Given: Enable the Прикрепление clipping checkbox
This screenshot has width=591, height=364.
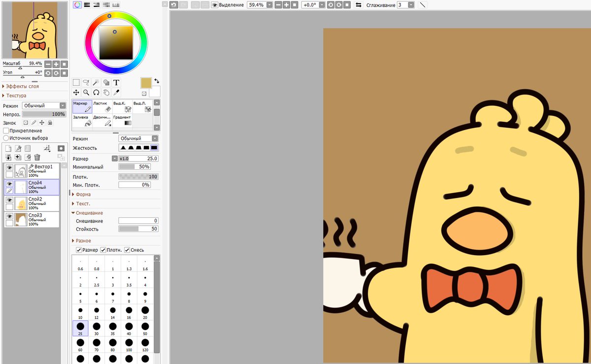Looking at the screenshot, I should click(6, 131).
